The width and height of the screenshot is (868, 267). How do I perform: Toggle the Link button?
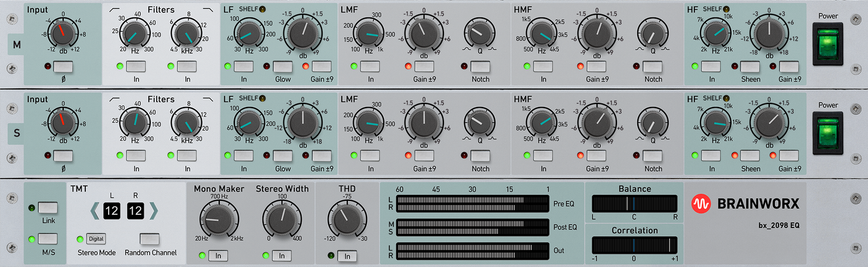pos(47,208)
